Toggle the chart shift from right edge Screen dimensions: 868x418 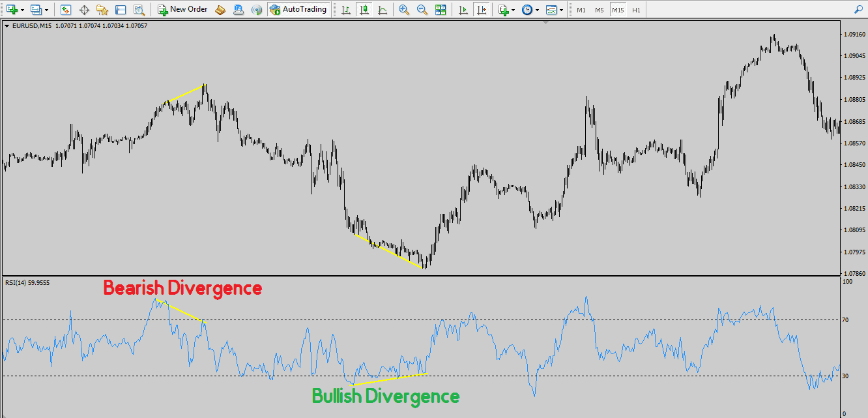(x=481, y=10)
